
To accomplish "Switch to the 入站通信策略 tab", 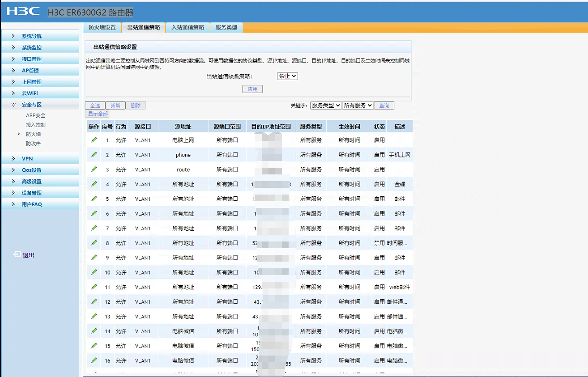I will click(x=187, y=27).
